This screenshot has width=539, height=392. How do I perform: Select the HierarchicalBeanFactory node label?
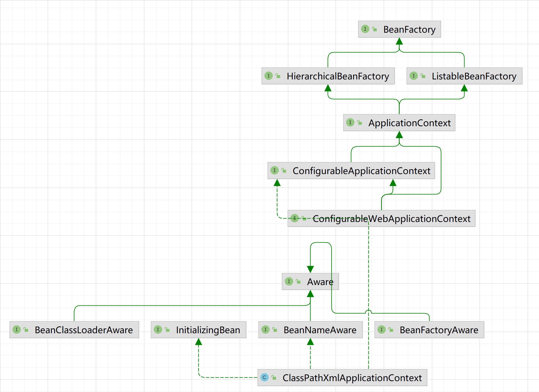[x=338, y=76]
